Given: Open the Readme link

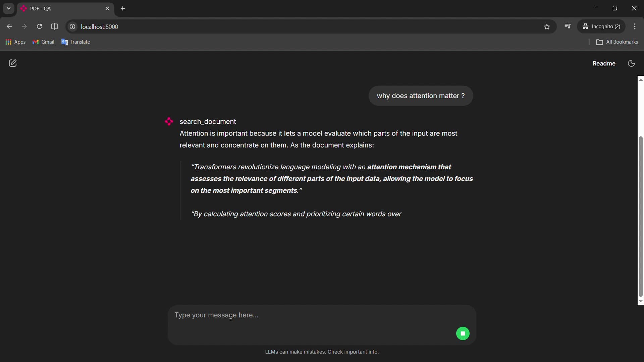Looking at the screenshot, I should [604, 63].
